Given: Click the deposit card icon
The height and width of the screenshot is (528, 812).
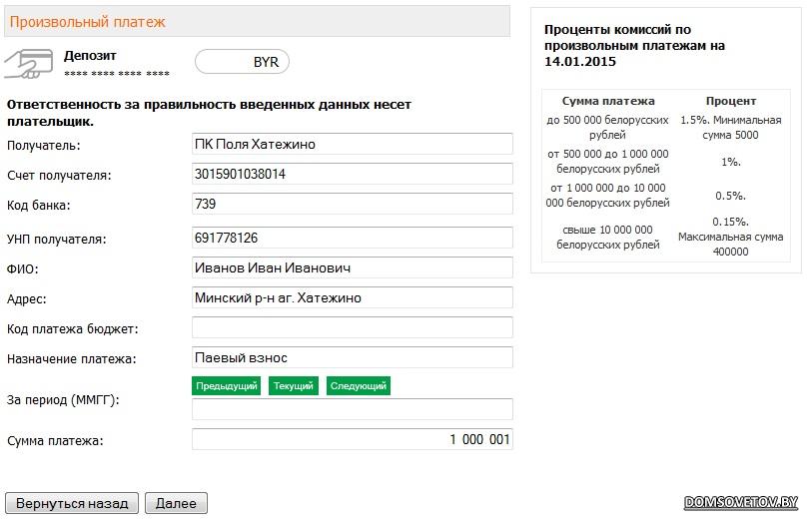Looking at the screenshot, I should (27, 62).
